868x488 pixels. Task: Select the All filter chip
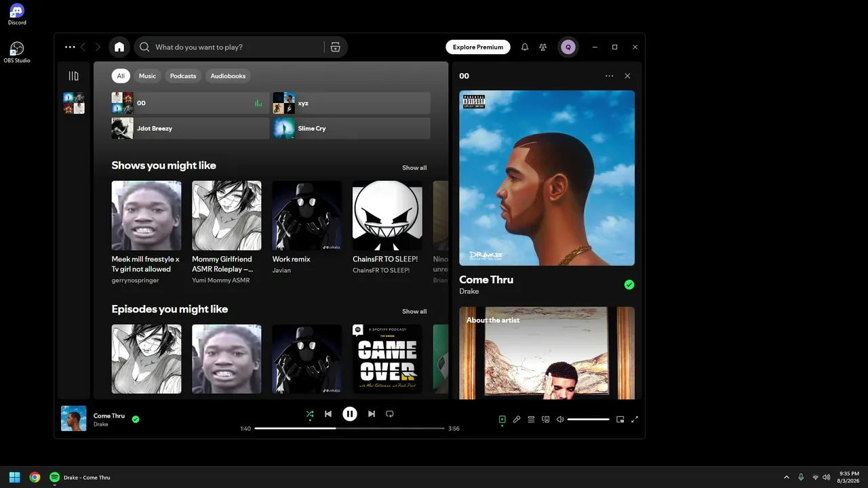pos(121,76)
